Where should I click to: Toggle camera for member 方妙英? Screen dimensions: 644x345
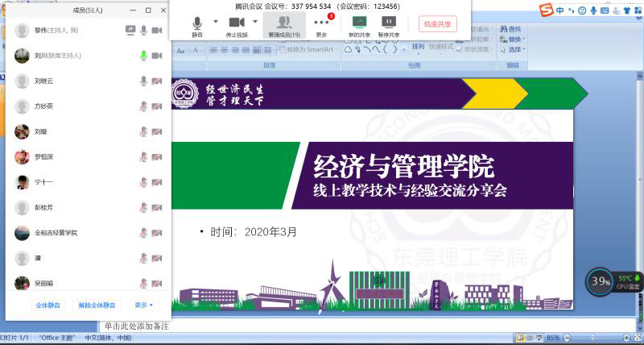click(157, 106)
